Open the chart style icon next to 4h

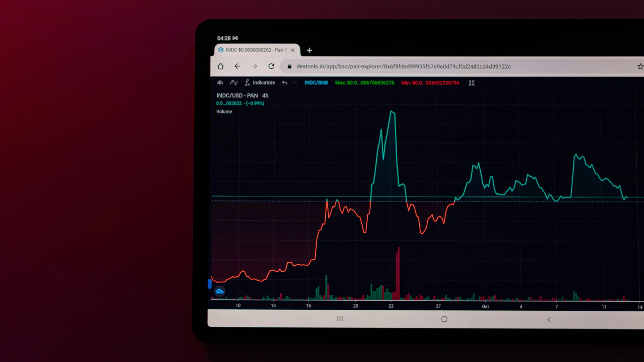click(x=233, y=83)
